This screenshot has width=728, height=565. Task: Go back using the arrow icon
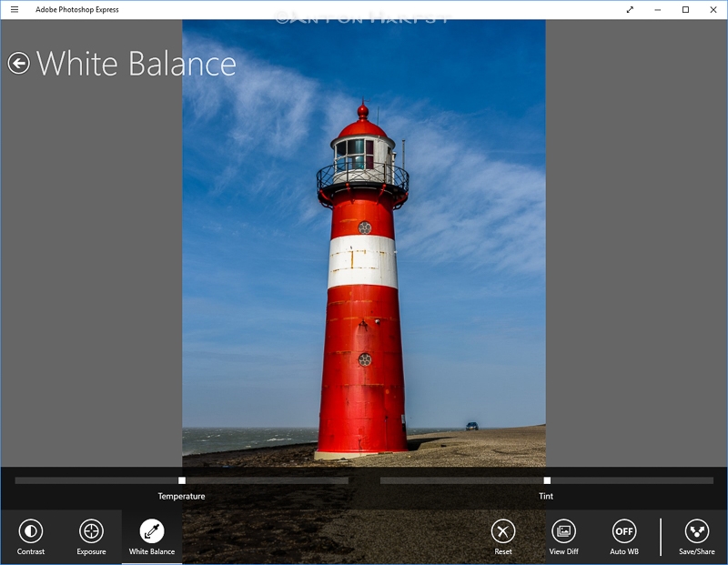point(18,63)
